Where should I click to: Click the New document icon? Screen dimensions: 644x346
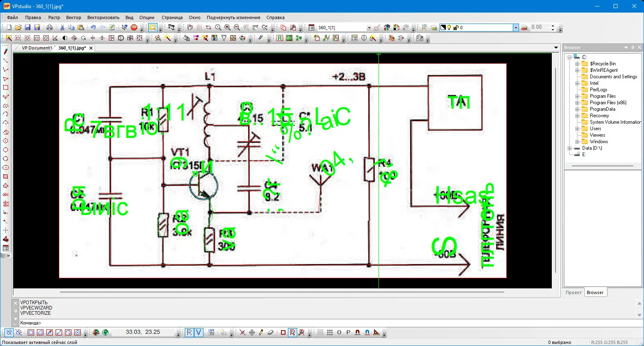pyautogui.click(x=9, y=28)
